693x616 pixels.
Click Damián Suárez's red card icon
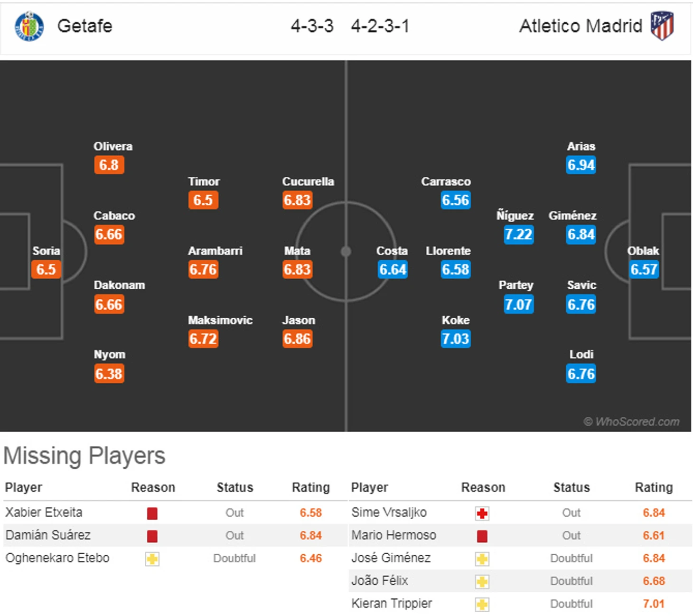[x=152, y=536]
